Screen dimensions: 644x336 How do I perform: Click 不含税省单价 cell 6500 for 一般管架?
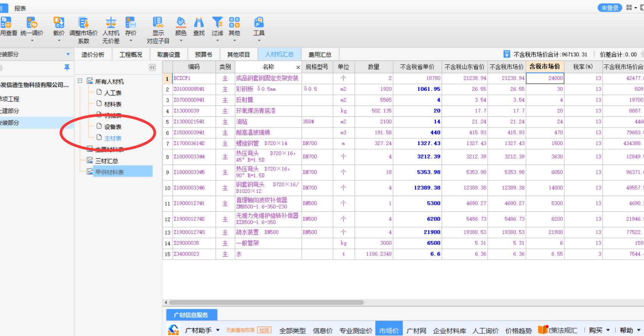click(x=417, y=243)
